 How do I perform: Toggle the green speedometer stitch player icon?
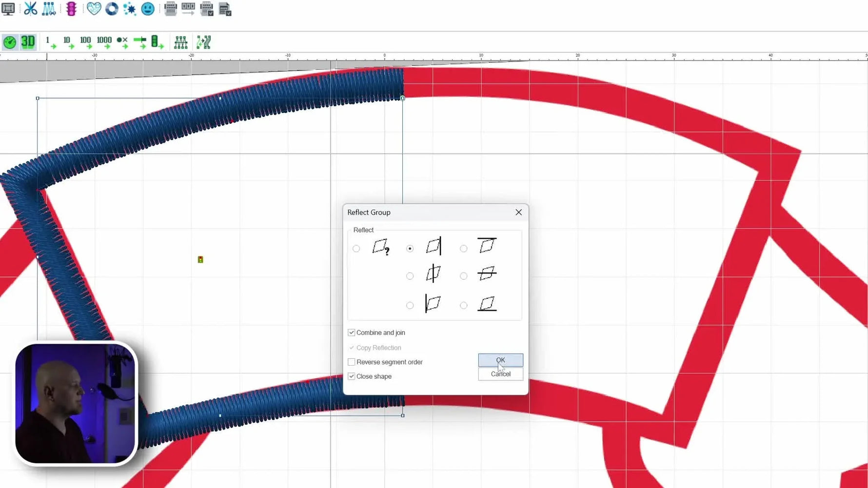tap(10, 42)
